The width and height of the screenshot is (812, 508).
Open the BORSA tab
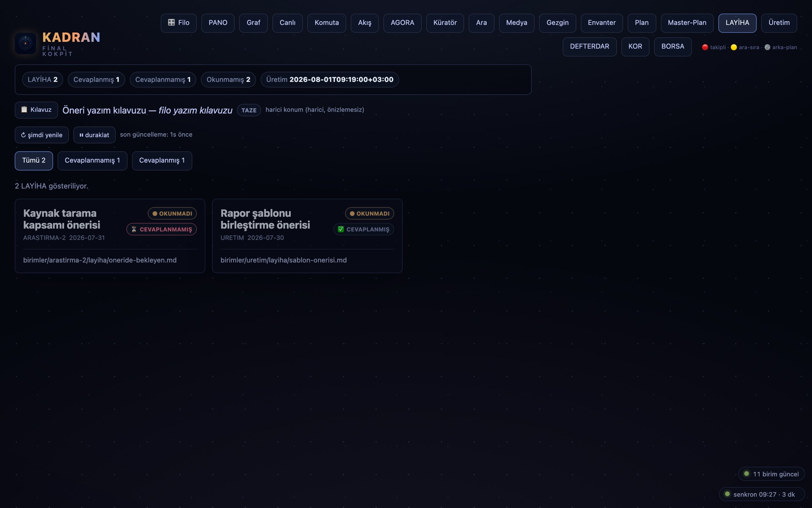tap(673, 47)
